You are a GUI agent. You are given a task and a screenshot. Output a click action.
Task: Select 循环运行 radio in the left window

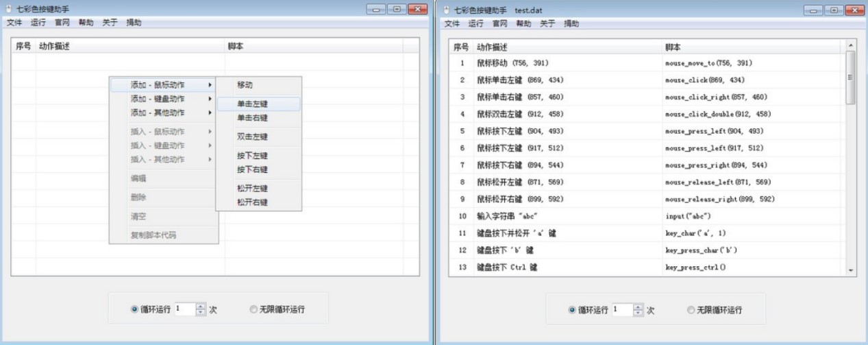tap(134, 309)
